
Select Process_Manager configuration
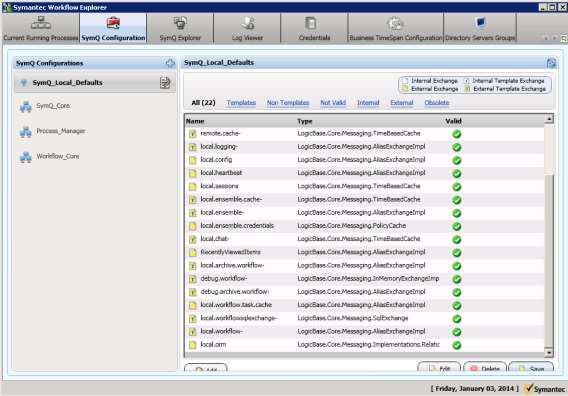[x=60, y=131]
